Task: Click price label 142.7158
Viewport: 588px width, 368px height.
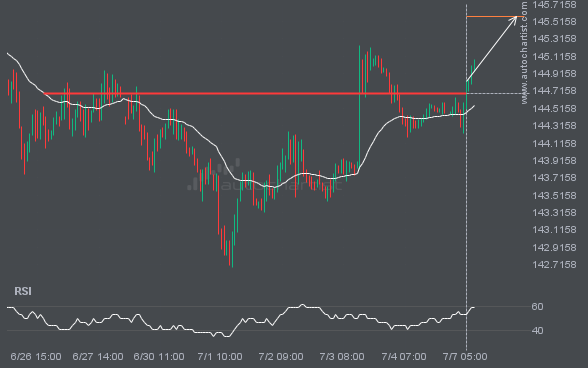Action: tap(554, 265)
